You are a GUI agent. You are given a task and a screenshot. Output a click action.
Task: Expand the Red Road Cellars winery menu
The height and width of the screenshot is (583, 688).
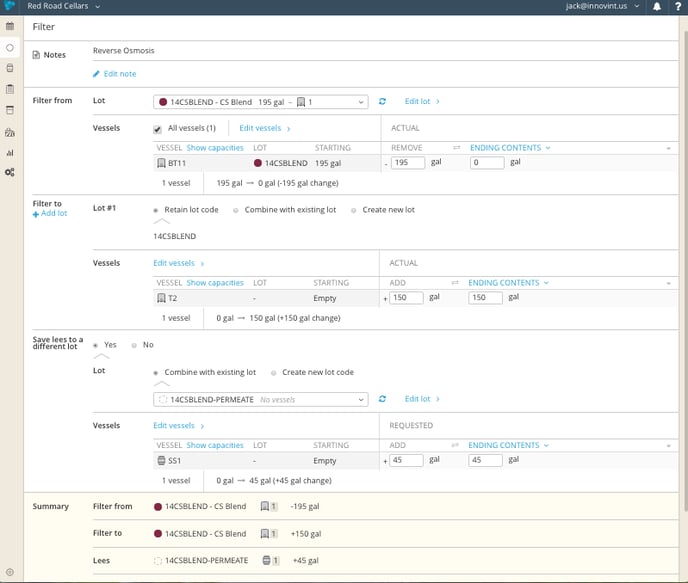[x=64, y=6]
